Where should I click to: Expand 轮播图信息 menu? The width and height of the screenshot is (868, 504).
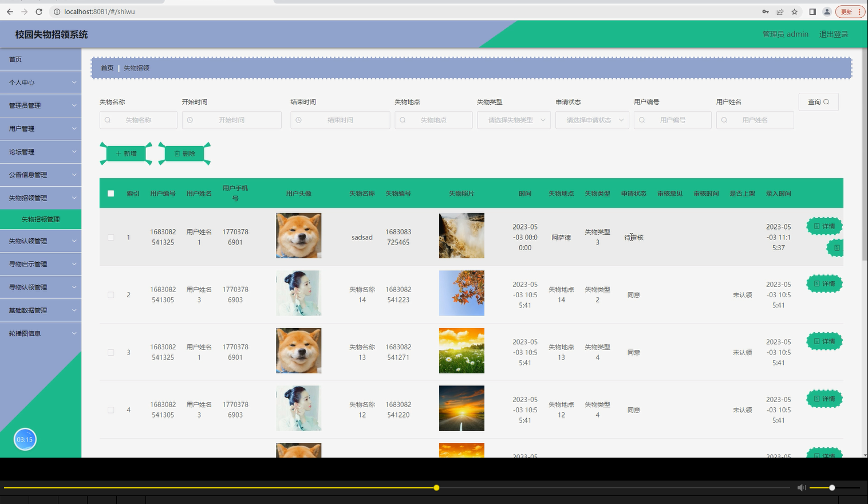click(41, 333)
